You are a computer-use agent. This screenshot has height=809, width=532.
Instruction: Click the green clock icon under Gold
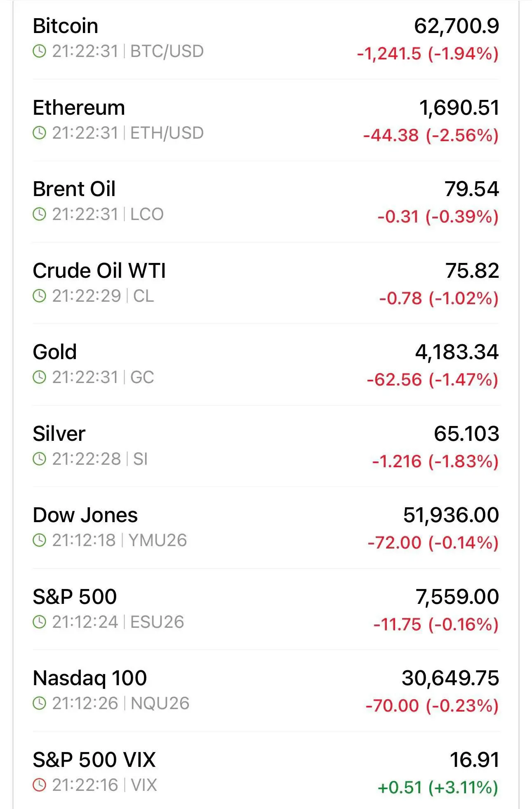[39, 377]
